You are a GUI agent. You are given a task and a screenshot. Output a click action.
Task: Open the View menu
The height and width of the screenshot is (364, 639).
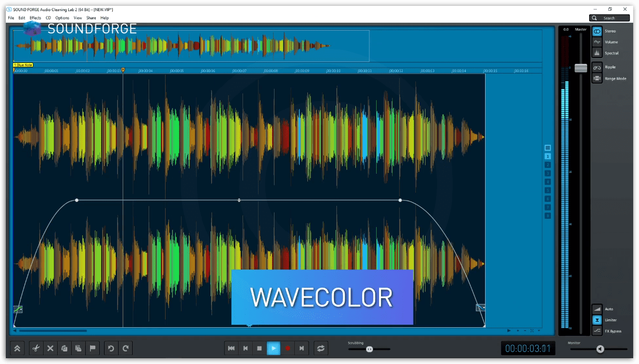pos(78,18)
